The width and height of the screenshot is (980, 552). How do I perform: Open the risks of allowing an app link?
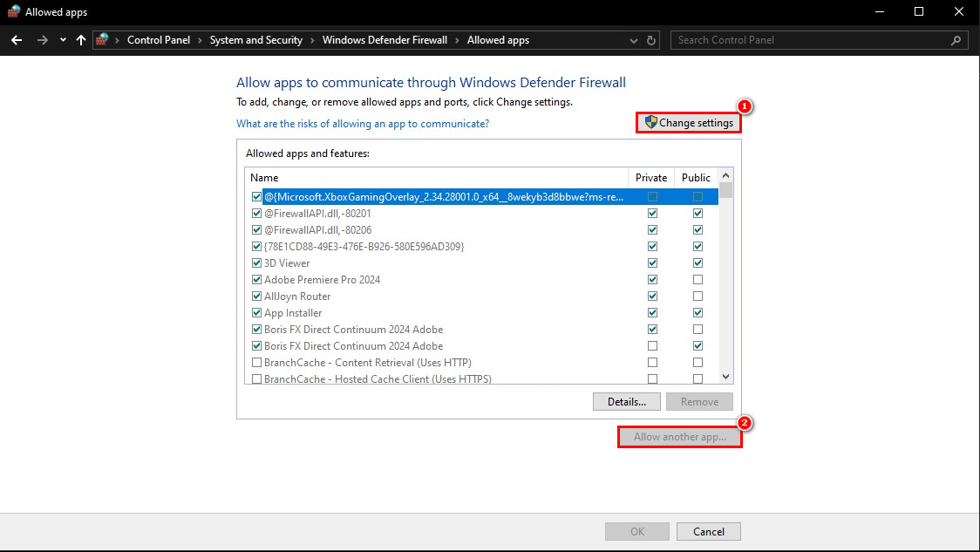point(363,124)
